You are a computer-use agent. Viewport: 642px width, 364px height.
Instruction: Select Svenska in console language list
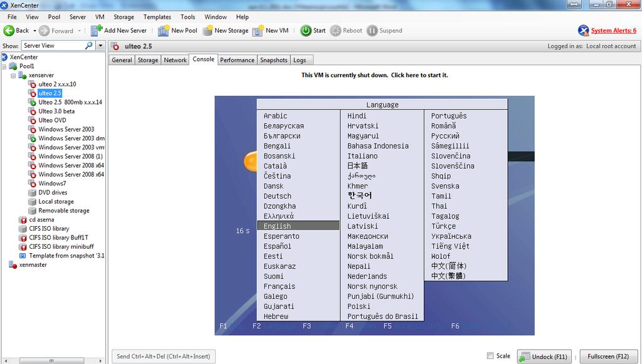click(x=445, y=186)
